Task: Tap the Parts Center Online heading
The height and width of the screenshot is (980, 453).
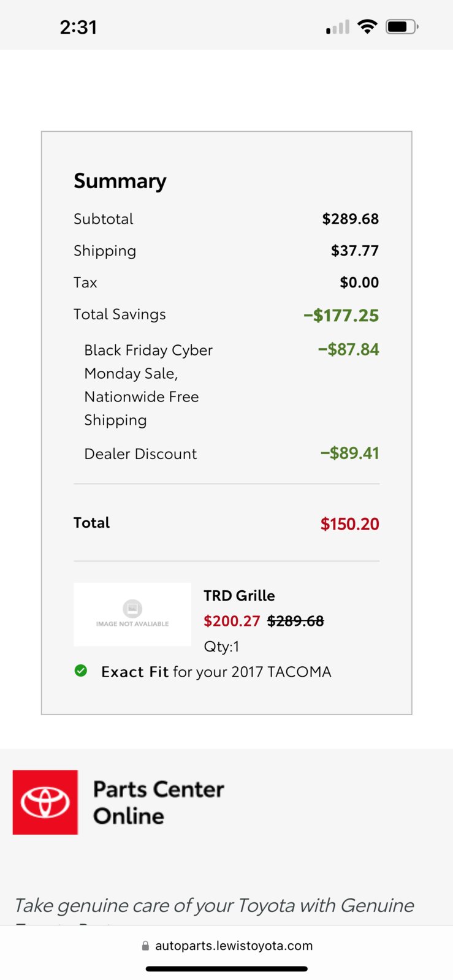Action: coord(159,802)
